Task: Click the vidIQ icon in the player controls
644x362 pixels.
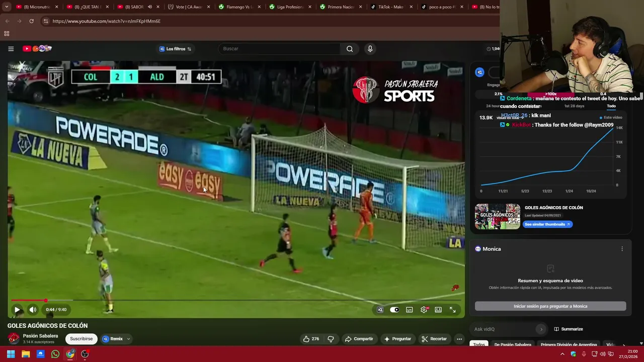Action: pyautogui.click(x=380, y=310)
